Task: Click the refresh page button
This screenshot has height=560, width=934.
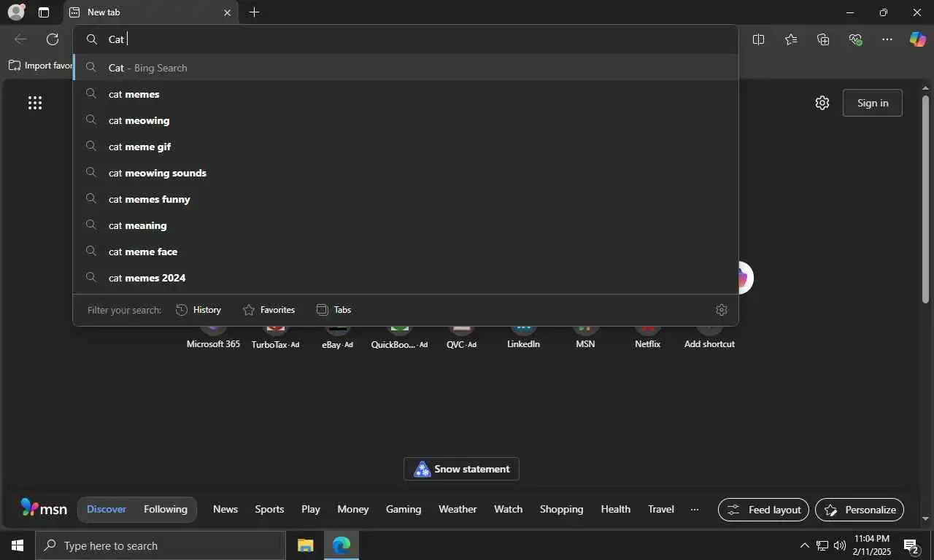Action: coord(53,39)
